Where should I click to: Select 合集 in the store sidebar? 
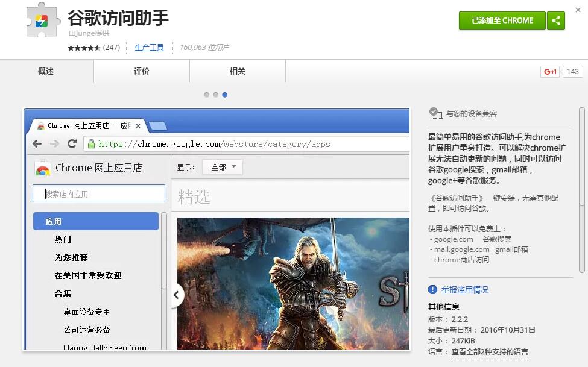[63, 293]
